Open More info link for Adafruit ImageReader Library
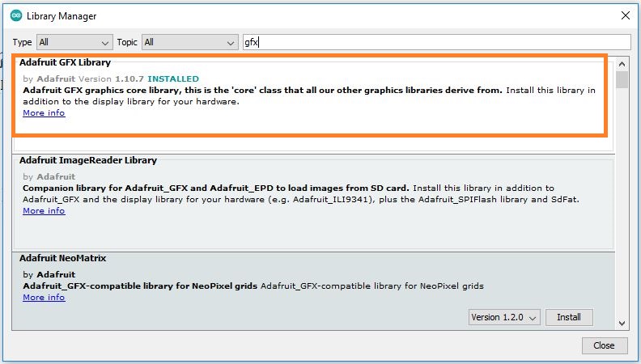The height and width of the screenshot is (364, 641). 44,210
